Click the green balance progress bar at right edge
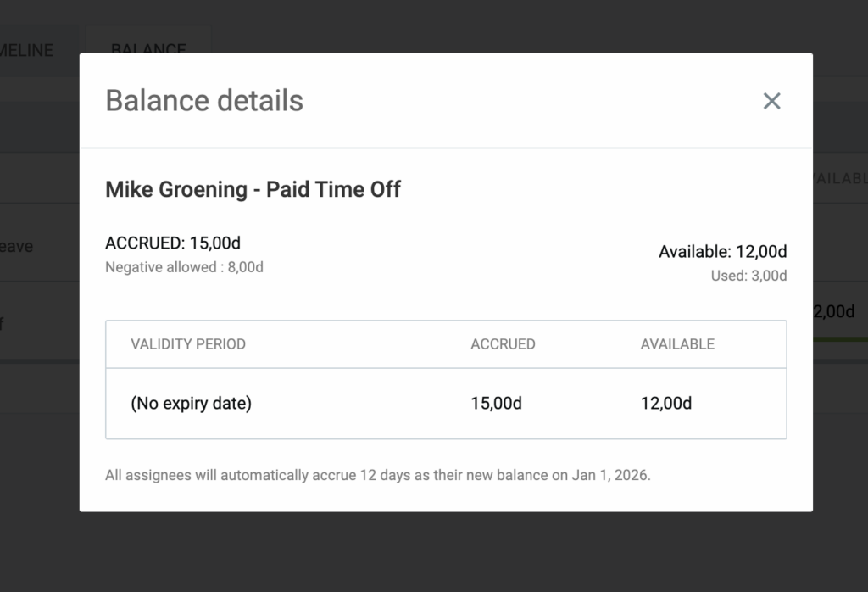This screenshot has width=868, height=592. [839, 341]
